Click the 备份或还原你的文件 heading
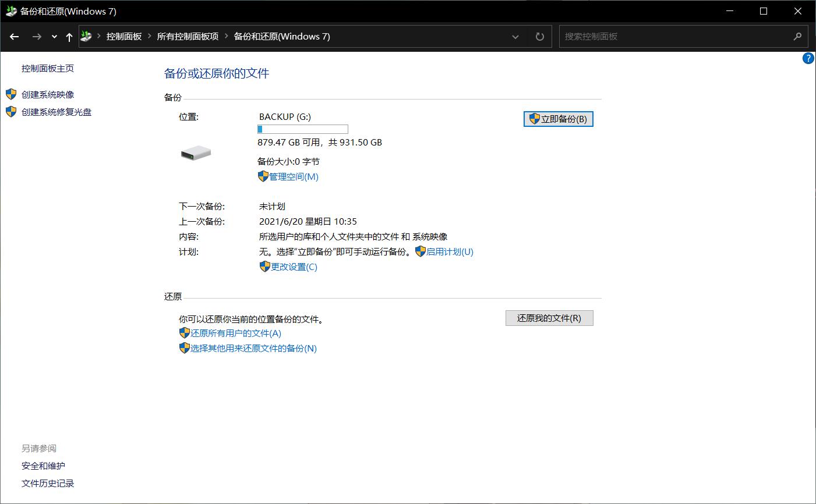 (217, 73)
